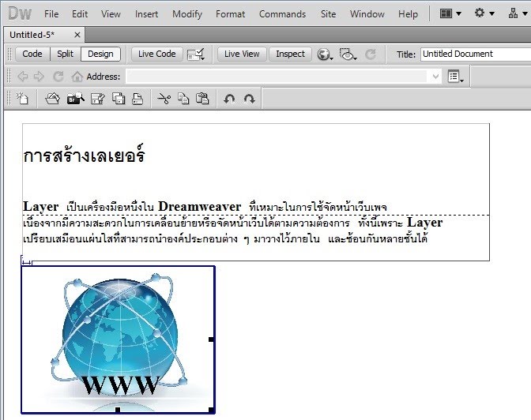Click the Undo arrow icon
Image resolution: width=531 pixels, height=420 pixels.
[230, 99]
